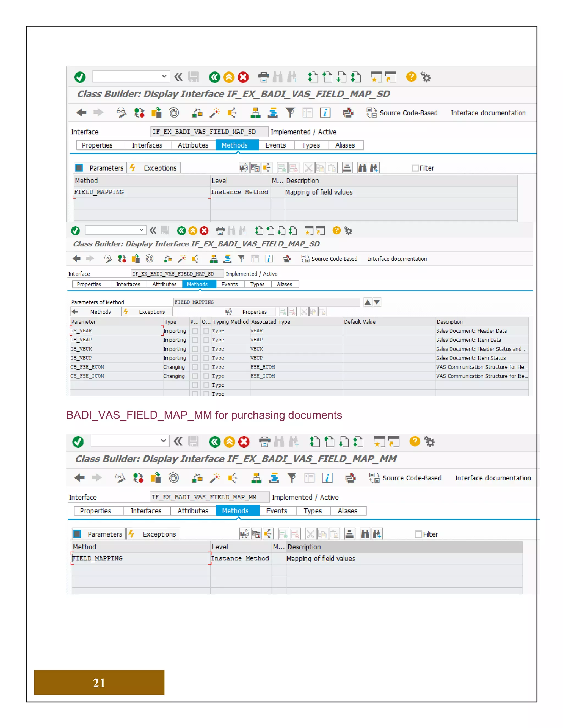Click Find binoculars icon in MAP_MM method toolbar
Image resolution: width=563 pixels, height=728 pixels.
tap(365, 534)
